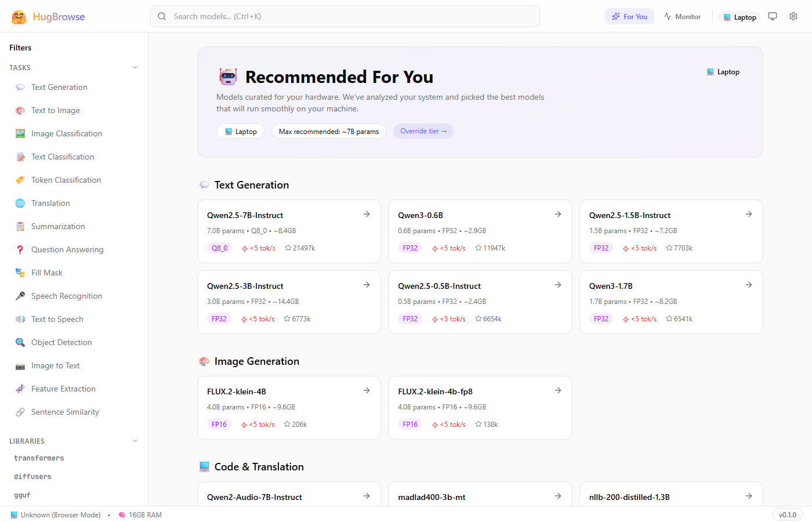Switch to the For You tab

click(629, 16)
